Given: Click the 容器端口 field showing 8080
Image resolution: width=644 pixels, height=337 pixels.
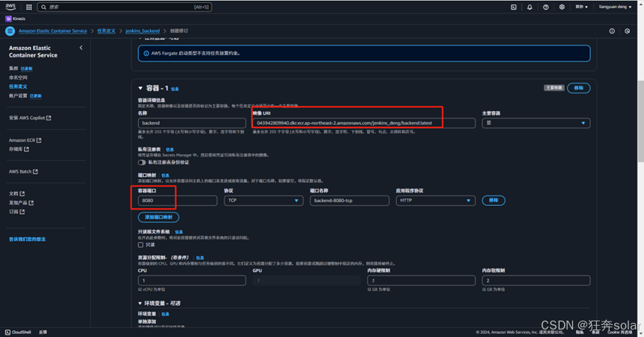Looking at the screenshot, I should click(x=178, y=201).
